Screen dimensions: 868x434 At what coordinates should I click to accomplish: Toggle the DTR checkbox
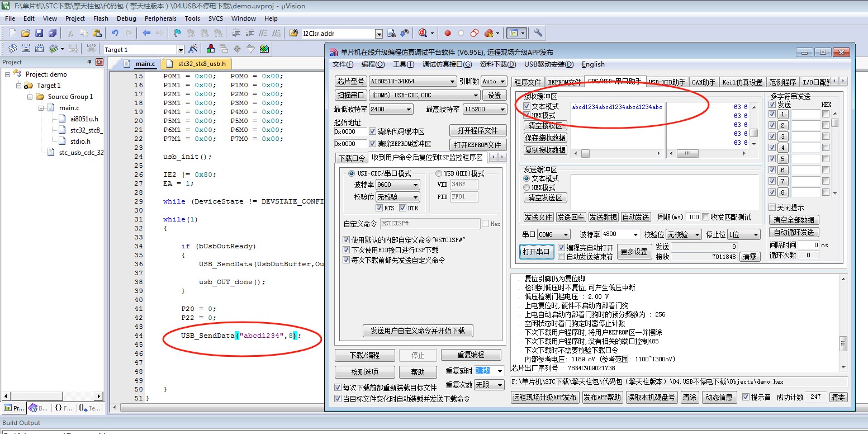click(x=402, y=208)
